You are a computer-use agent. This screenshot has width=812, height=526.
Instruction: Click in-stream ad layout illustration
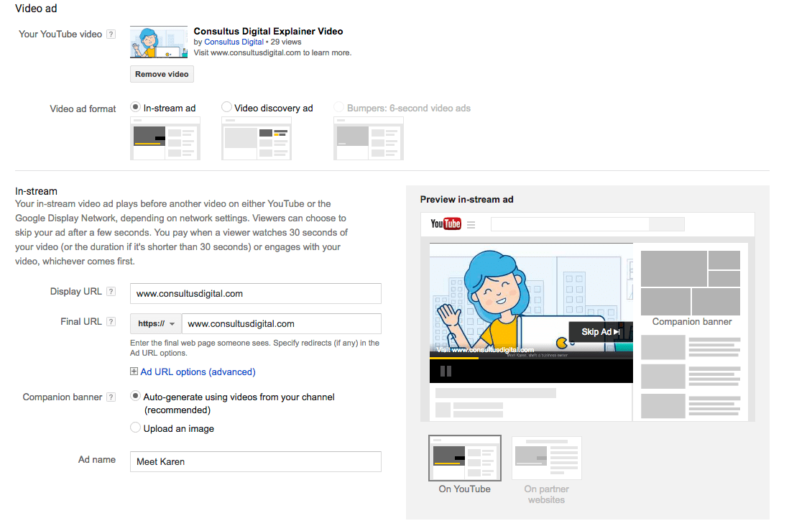(x=165, y=138)
